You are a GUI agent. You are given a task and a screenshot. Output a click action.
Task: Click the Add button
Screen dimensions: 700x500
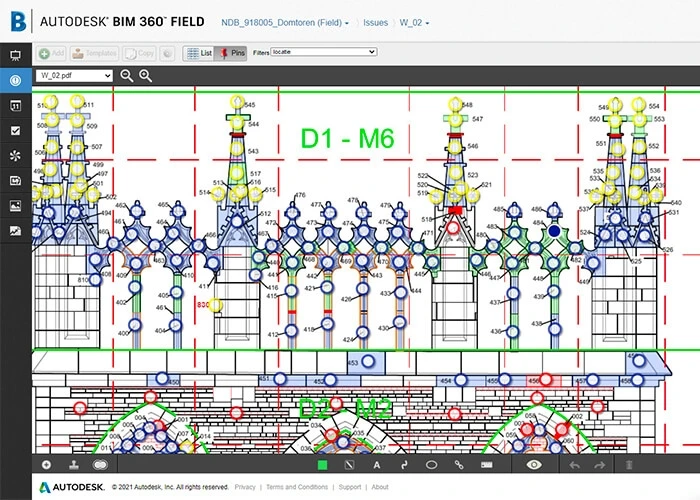click(51, 54)
